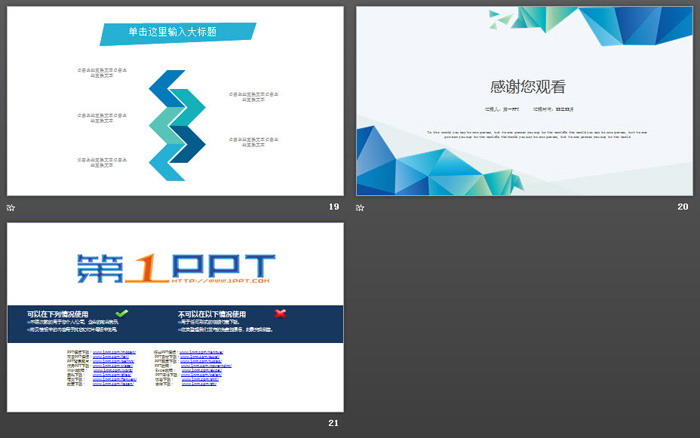This screenshot has width=700, height=438.
Task: Select slide 19 thumbnail with chevron diagram
Action: pos(175,101)
